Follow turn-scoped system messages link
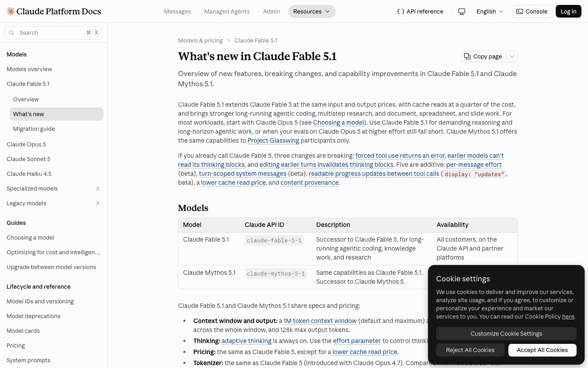Screen dimensions: 588x368 [x=243, y=174]
